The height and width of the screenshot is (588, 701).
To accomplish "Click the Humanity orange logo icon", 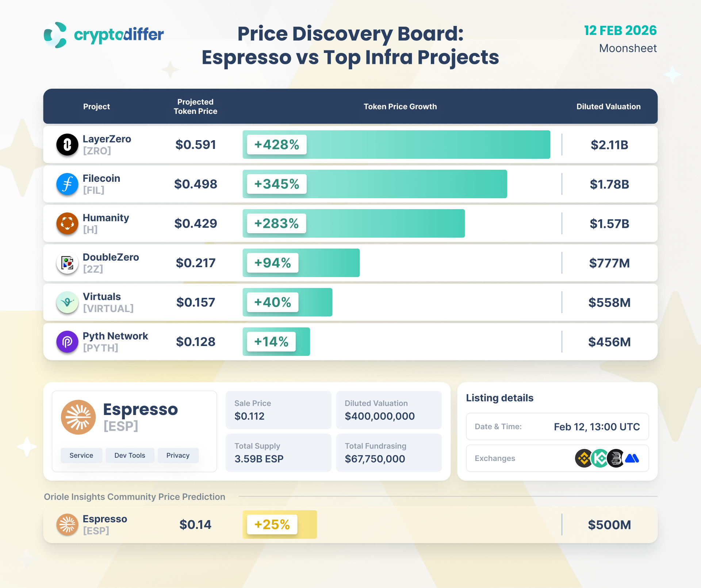I will (x=67, y=223).
